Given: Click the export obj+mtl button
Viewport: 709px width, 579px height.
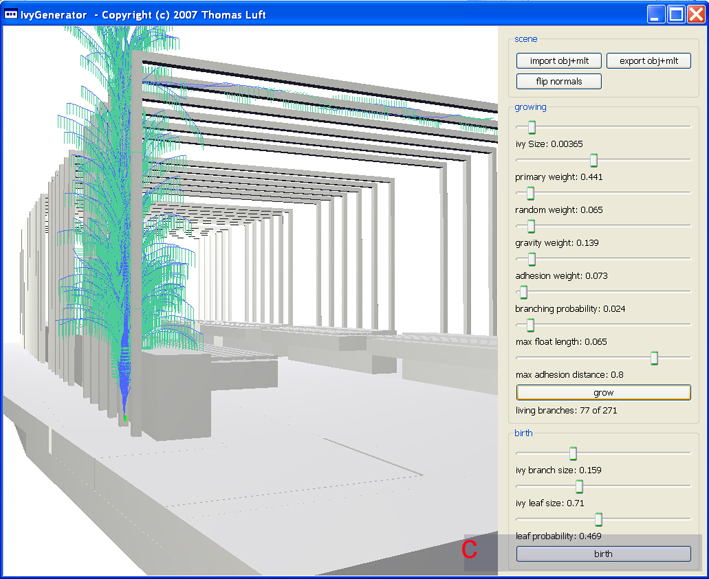Looking at the screenshot, I should (648, 61).
